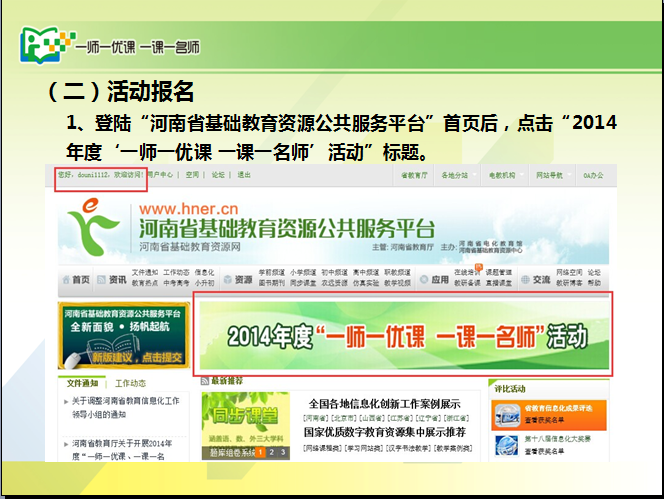This screenshot has height=499, width=664.
Task: Open the 资源 navigation section
Action: pos(243,280)
